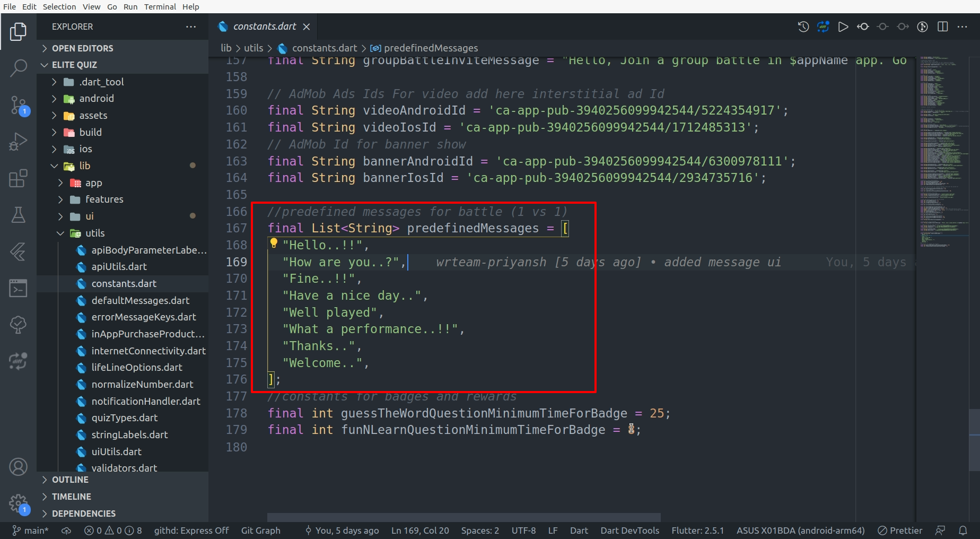Click Git Graph in status bar
The image size is (980, 539).
point(260,531)
